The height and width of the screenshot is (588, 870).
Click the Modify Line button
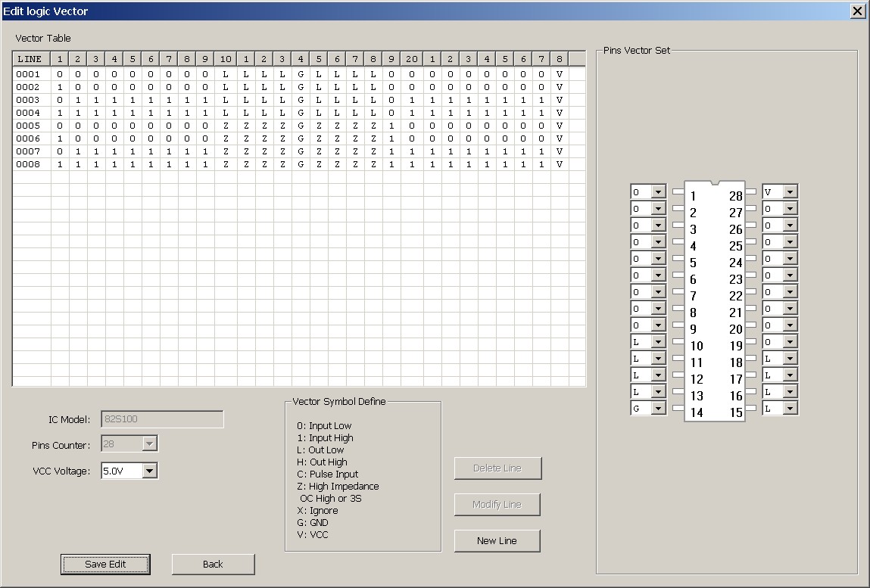click(x=497, y=504)
